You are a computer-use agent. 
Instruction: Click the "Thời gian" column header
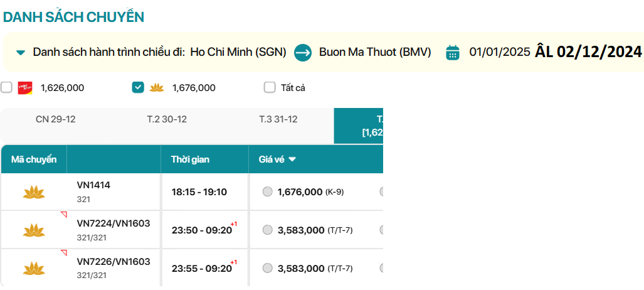coord(190,159)
